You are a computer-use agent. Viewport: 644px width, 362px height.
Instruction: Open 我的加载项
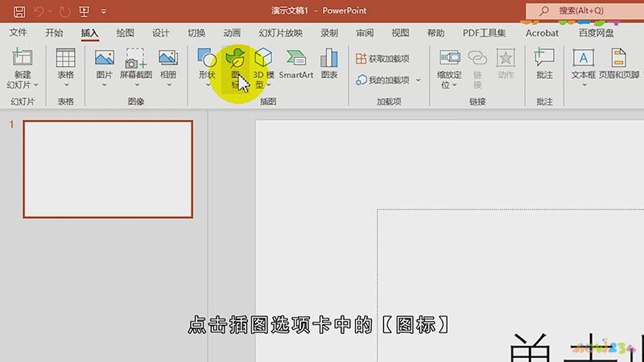pyautogui.click(x=383, y=80)
